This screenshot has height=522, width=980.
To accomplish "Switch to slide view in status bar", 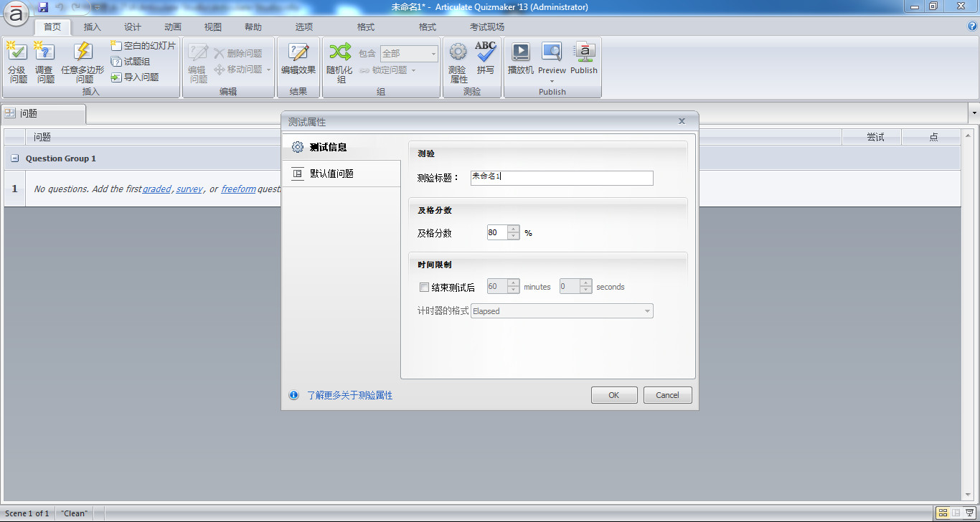I will pyautogui.click(x=956, y=513).
